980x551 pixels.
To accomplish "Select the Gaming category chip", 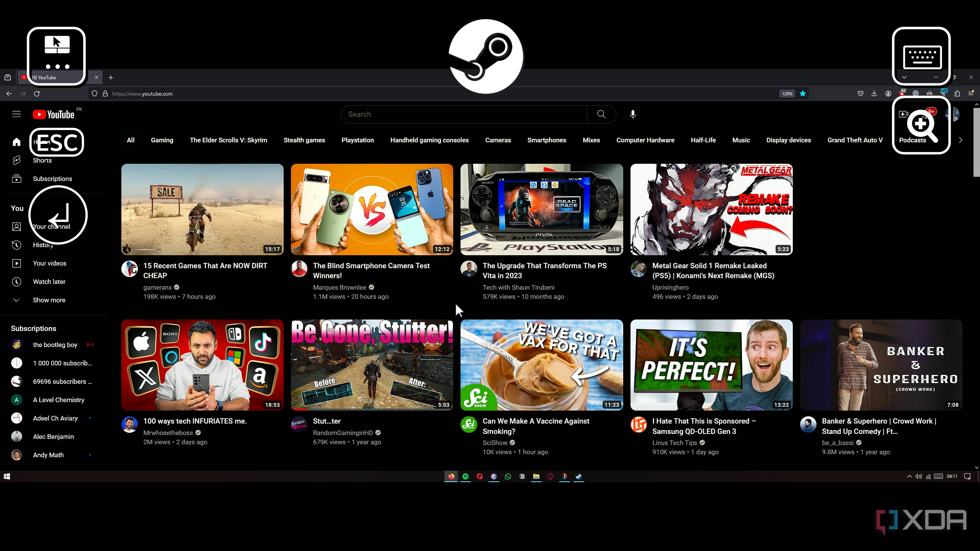I will click(162, 140).
